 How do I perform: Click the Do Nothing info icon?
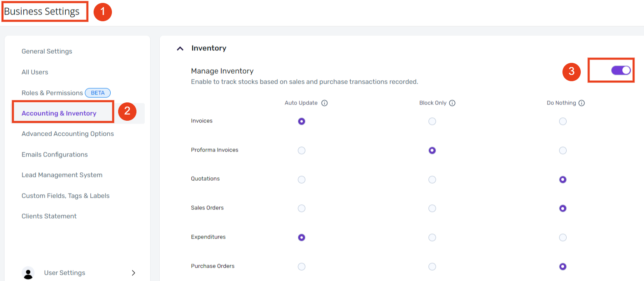[582, 103]
